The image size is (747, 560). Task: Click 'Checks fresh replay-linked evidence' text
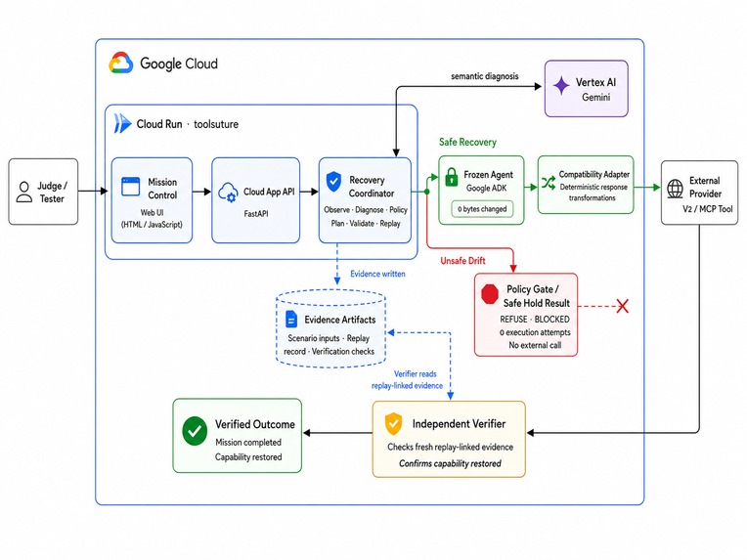pos(450,448)
